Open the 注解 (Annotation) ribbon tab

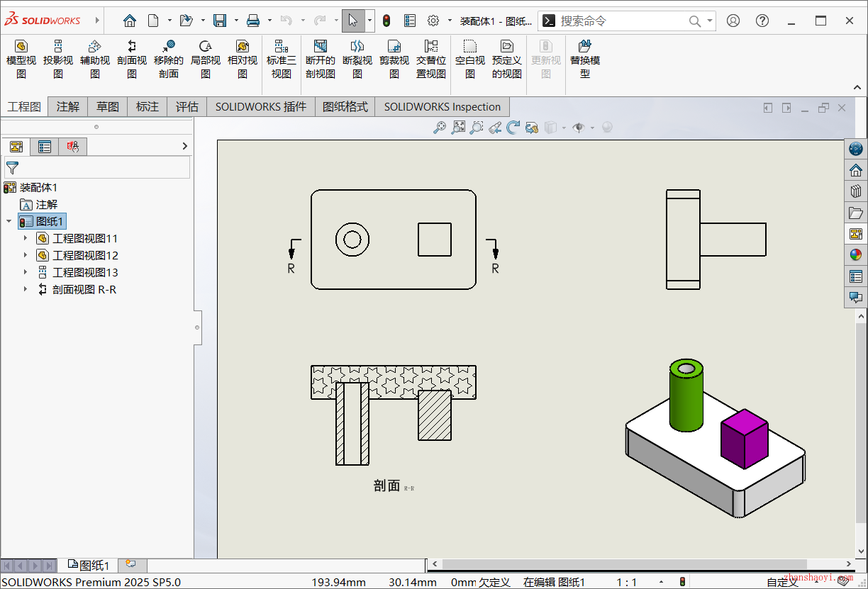(68, 107)
